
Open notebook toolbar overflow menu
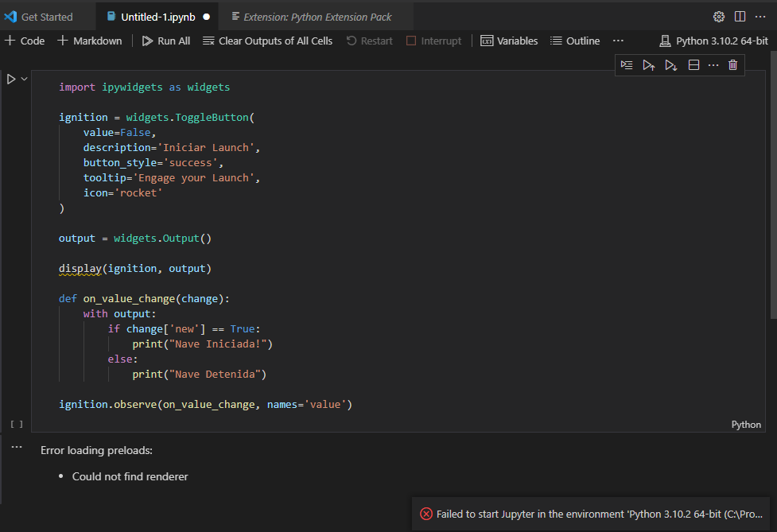pyautogui.click(x=618, y=41)
